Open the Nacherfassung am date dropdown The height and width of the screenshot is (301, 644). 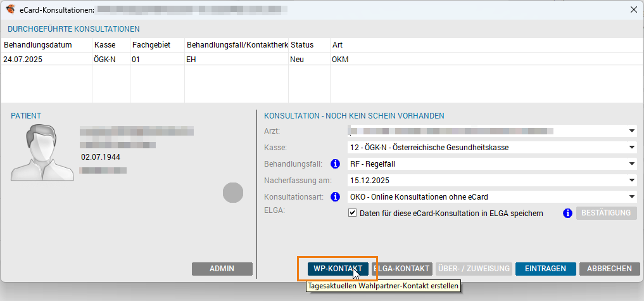[x=631, y=181]
